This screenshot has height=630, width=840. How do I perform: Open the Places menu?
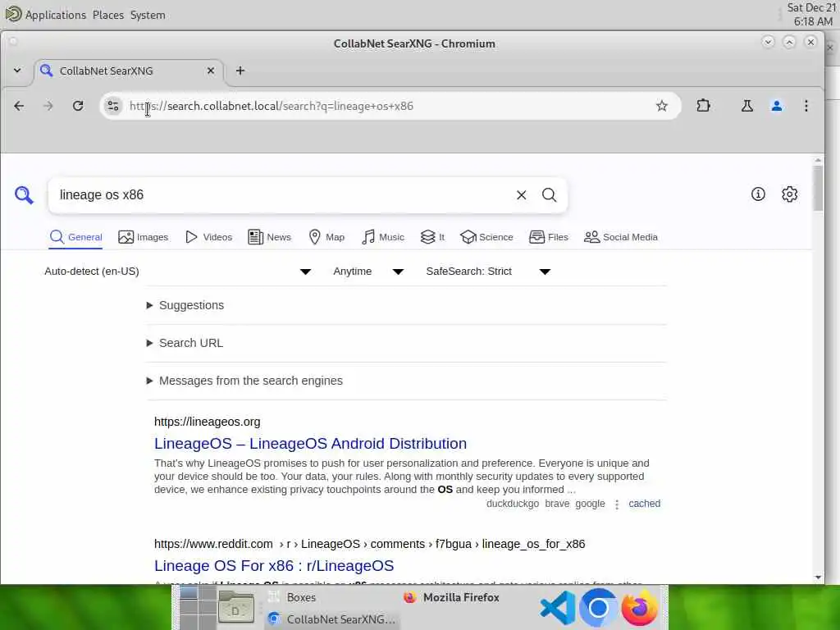(107, 15)
